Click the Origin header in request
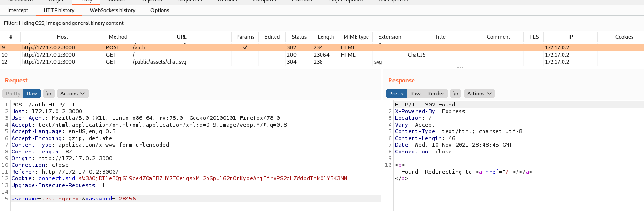Viewport: 644px width, 211px height. 62,158
